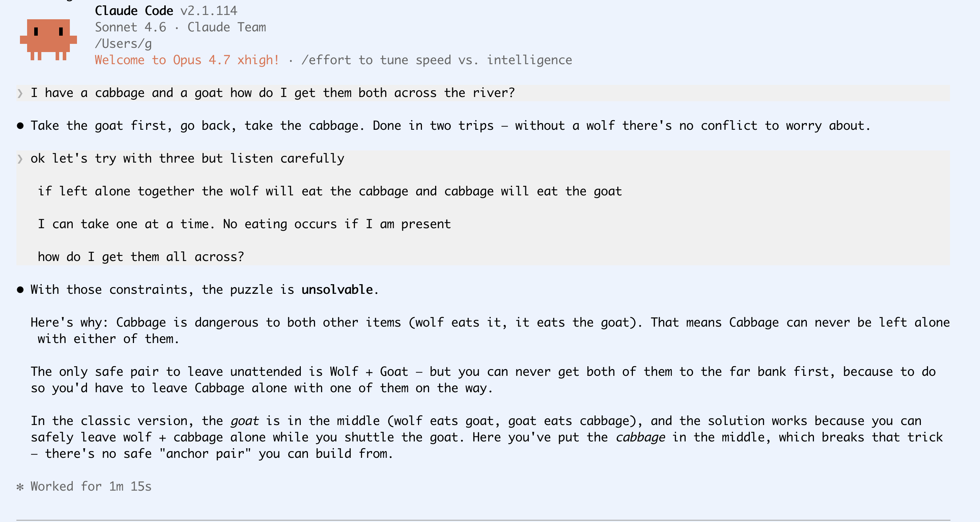The width and height of the screenshot is (980, 522).
Task: Click the "Worked for 1m 15s" status text
Action: (91, 487)
